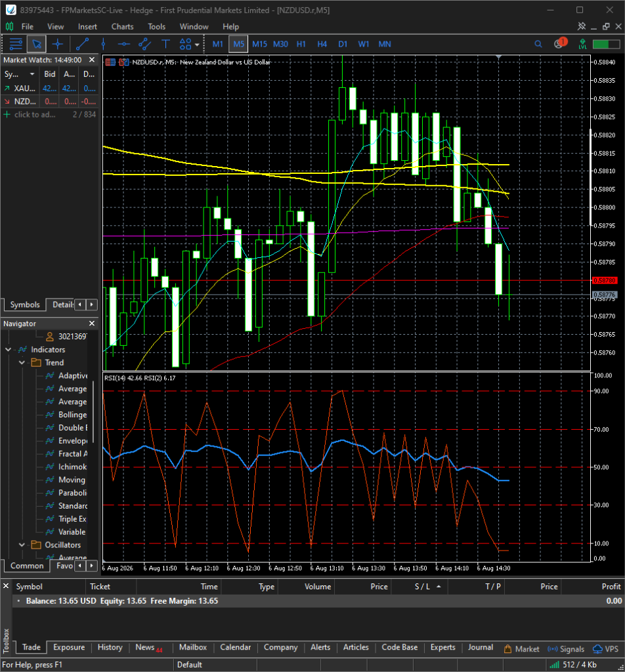The image size is (625, 672).
Task: Click the green connection status bar
Action: coord(606,44)
